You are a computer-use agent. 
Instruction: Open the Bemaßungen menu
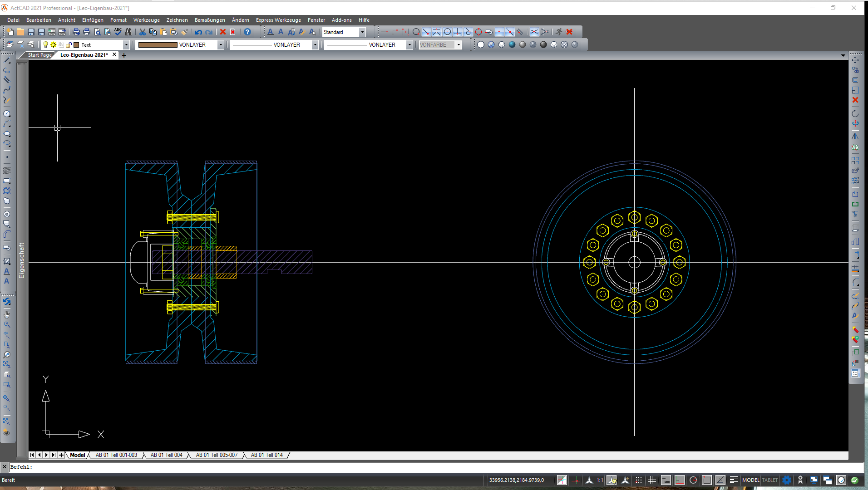click(x=210, y=20)
